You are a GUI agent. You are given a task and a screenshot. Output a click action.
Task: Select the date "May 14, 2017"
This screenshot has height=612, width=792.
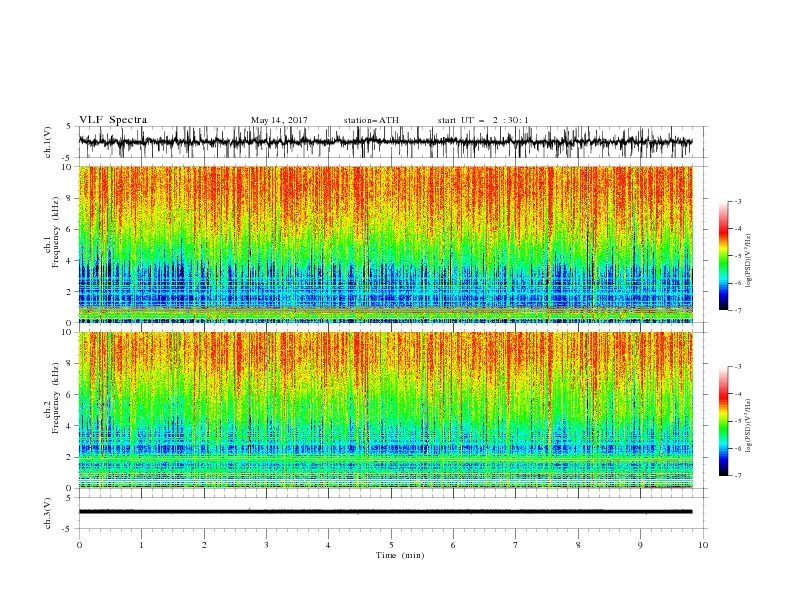(x=279, y=120)
